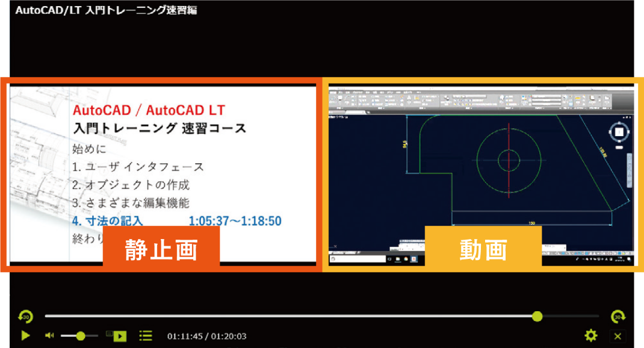The width and height of the screenshot is (644, 348).
Task: Open File Explorer from the taskbar
Action: point(398,259)
